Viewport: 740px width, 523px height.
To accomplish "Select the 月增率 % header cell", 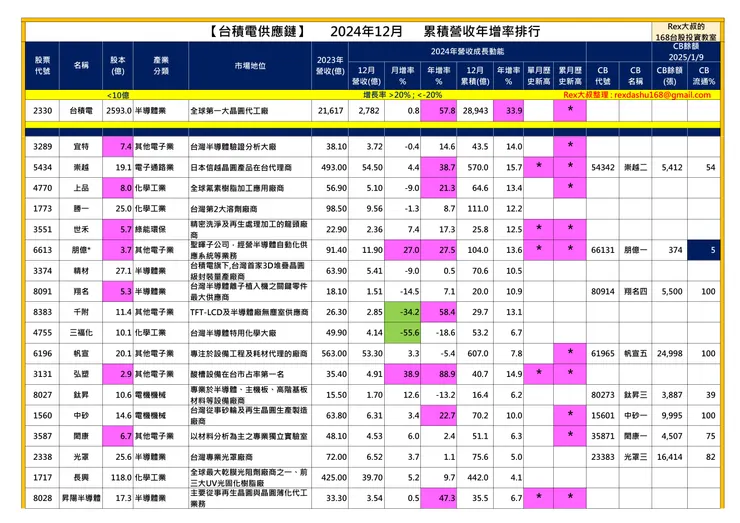I will 403,76.
